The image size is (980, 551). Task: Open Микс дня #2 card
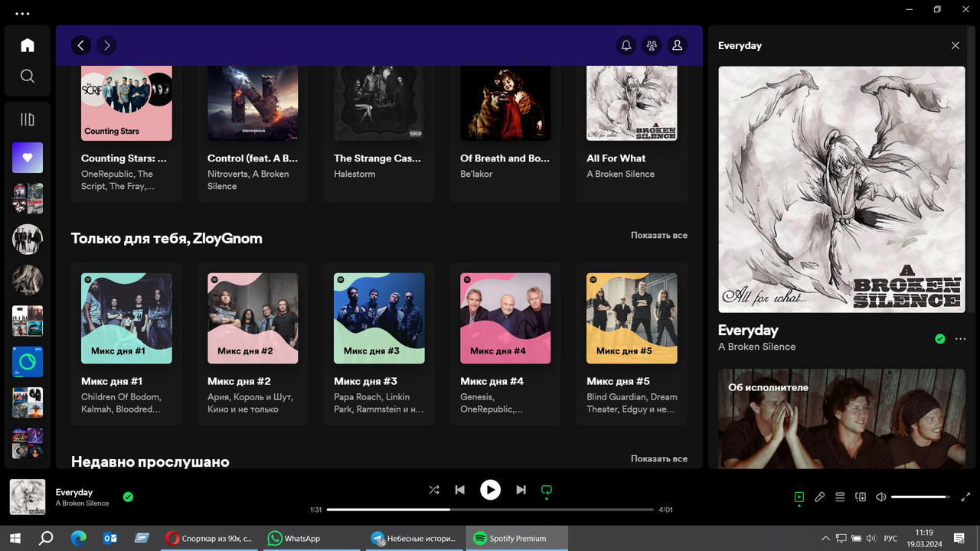[253, 344]
